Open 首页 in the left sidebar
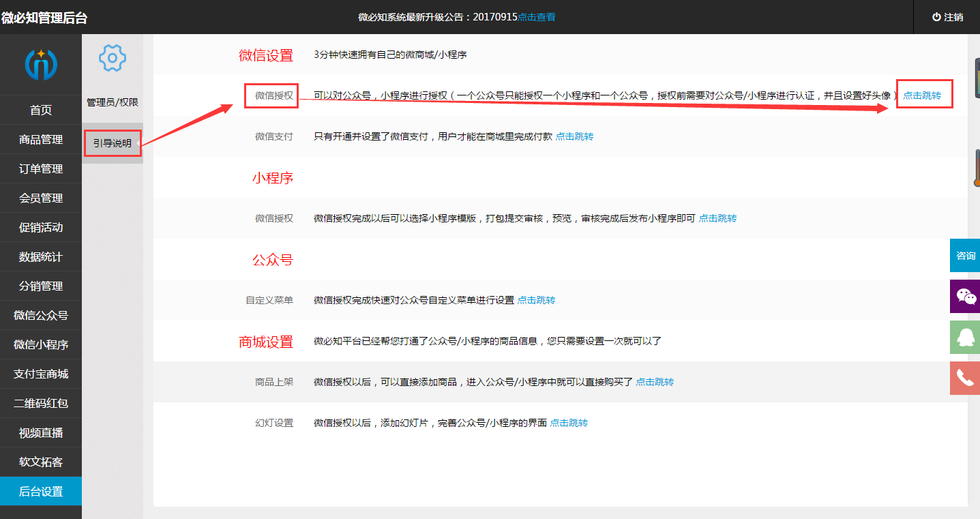The width and height of the screenshot is (980, 519). [41, 110]
